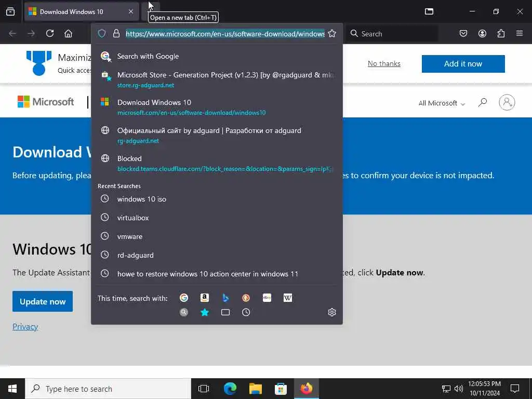Open Task View on the taskbar
Viewport: 532px width, 399px height.
pyautogui.click(x=204, y=389)
